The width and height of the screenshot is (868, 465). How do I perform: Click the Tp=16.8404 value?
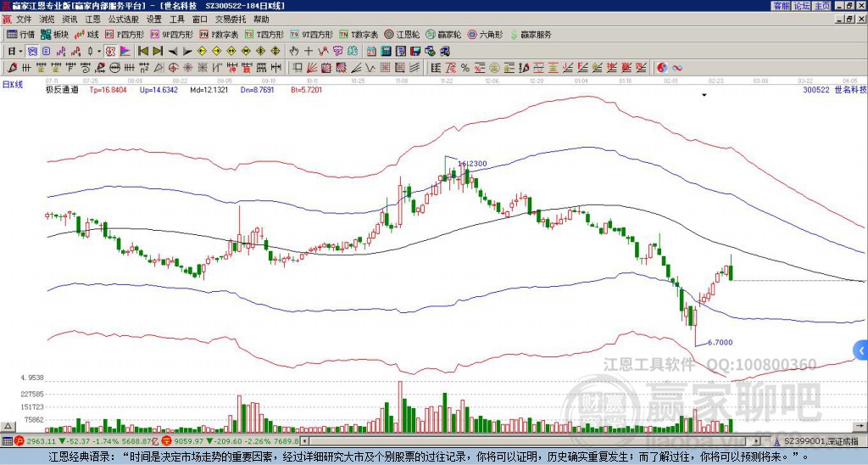pos(108,89)
